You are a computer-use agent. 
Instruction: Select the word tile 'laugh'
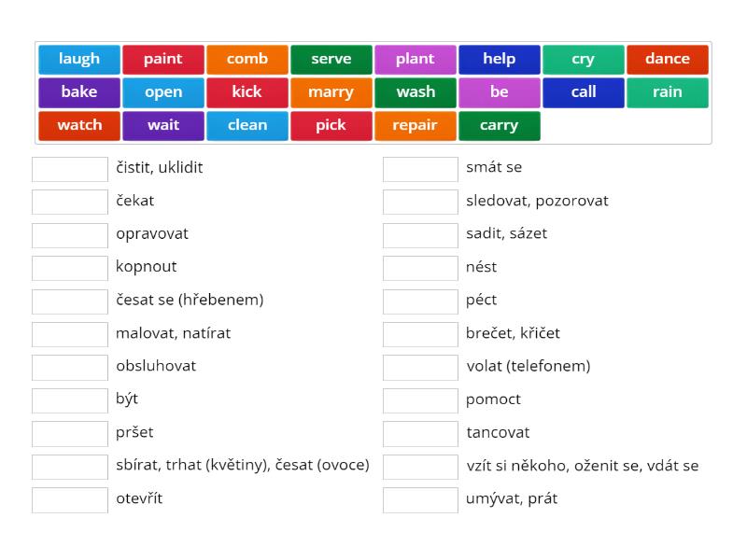79,58
